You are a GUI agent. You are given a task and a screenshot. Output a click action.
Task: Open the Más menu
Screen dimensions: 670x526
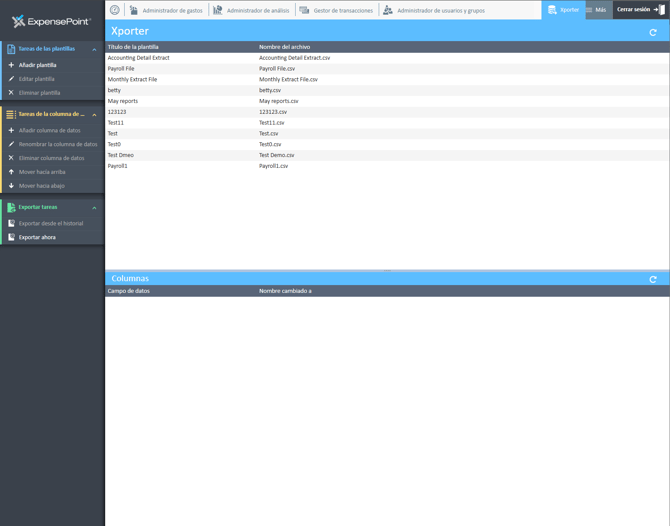(598, 10)
